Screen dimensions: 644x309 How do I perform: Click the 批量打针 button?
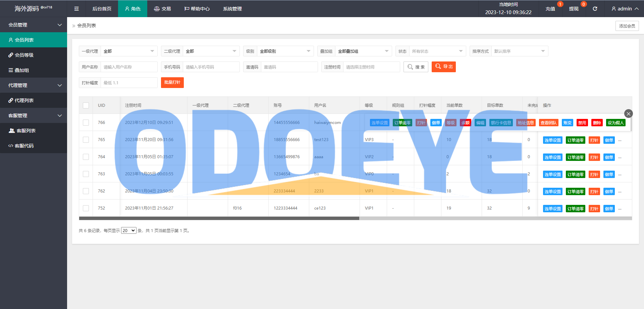coord(172,82)
